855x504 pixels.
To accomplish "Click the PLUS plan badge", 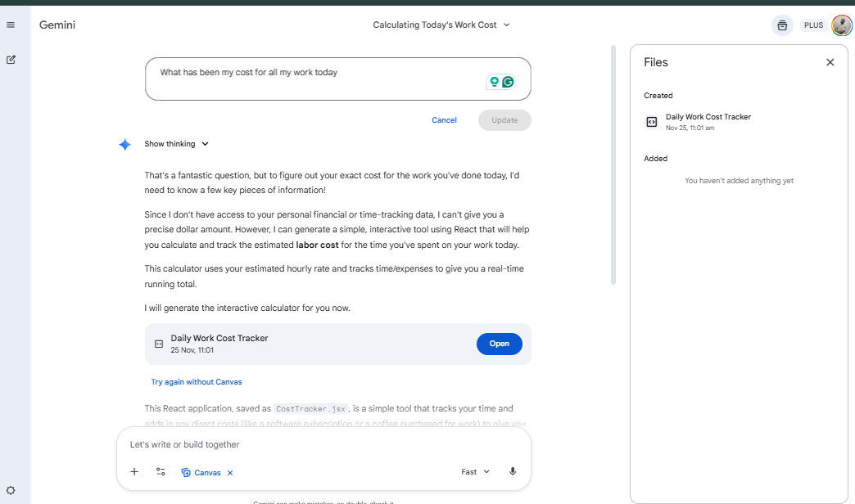I will 813,25.
